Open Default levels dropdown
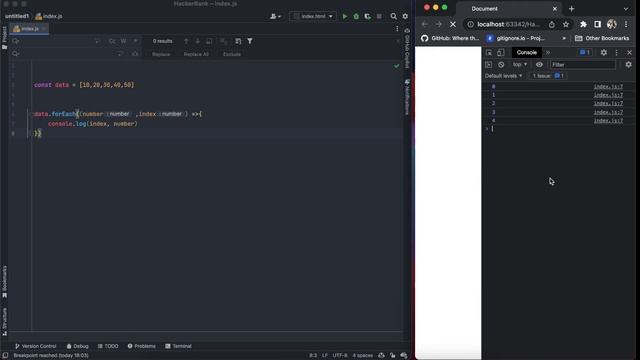This screenshot has width=640, height=360. (x=503, y=76)
